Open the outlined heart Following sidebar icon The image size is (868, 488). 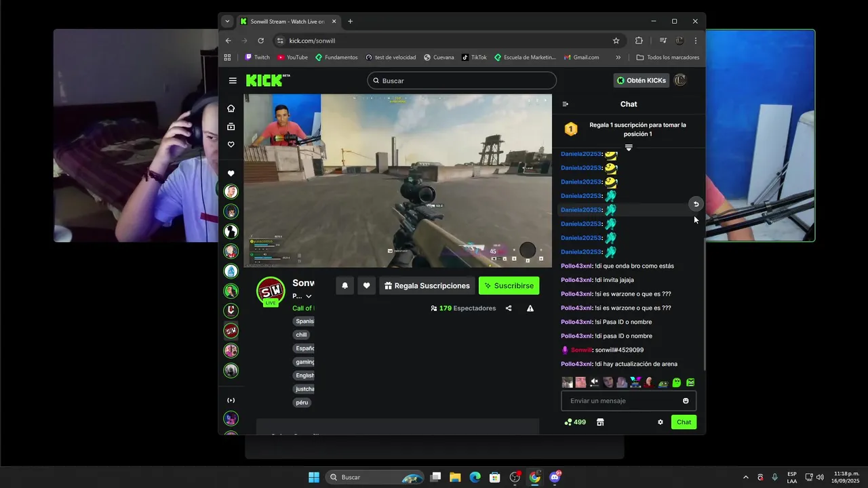point(231,144)
